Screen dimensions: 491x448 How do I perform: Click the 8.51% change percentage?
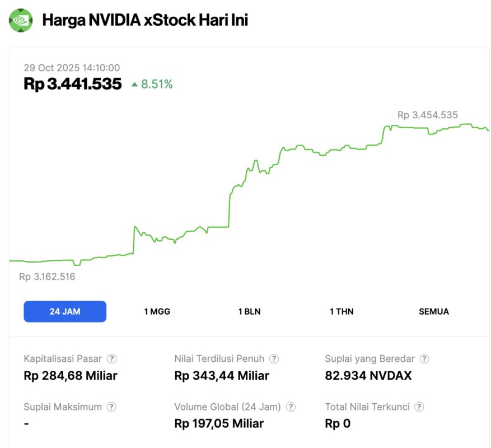click(x=157, y=85)
